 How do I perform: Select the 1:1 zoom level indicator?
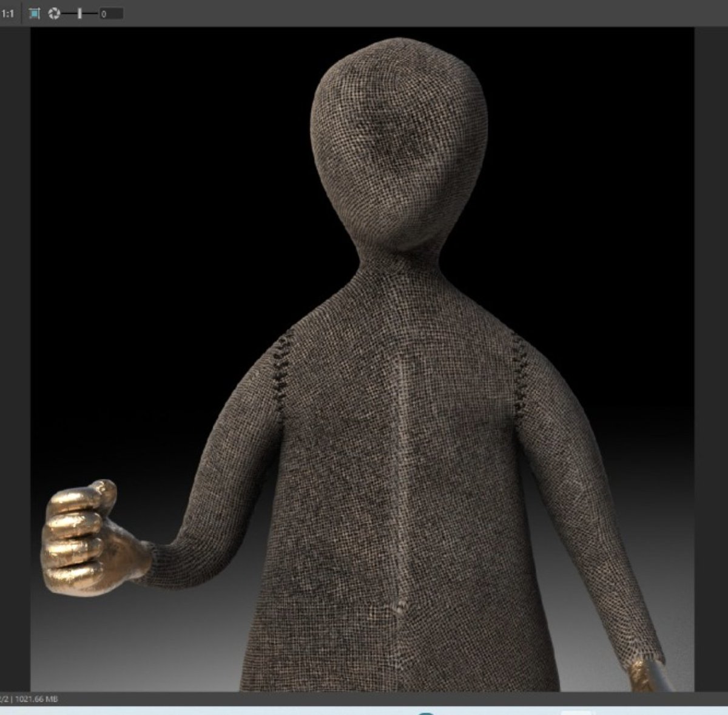tap(8, 11)
